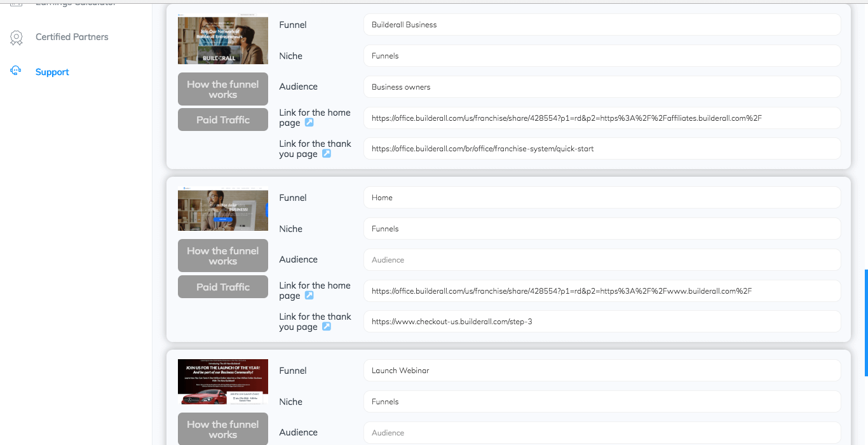The height and width of the screenshot is (445, 868).
Task: Click How the funnel works for Home funnel
Action: (x=223, y=256)
